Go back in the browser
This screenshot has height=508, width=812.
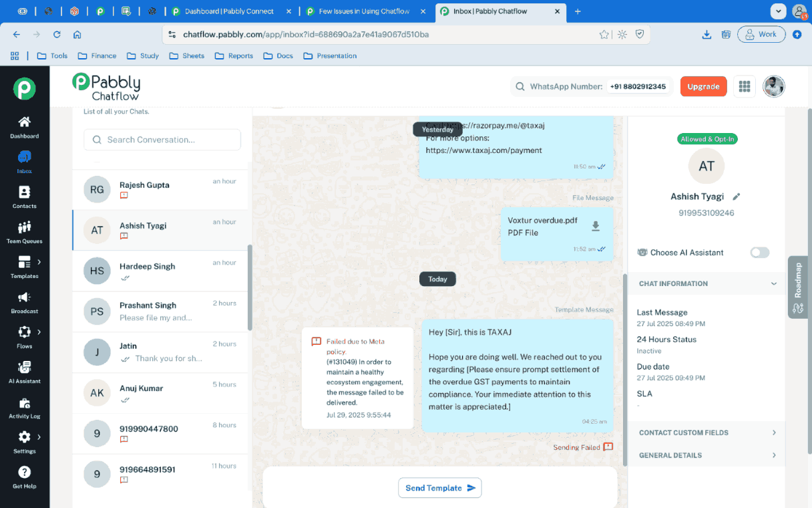(17, 34)
